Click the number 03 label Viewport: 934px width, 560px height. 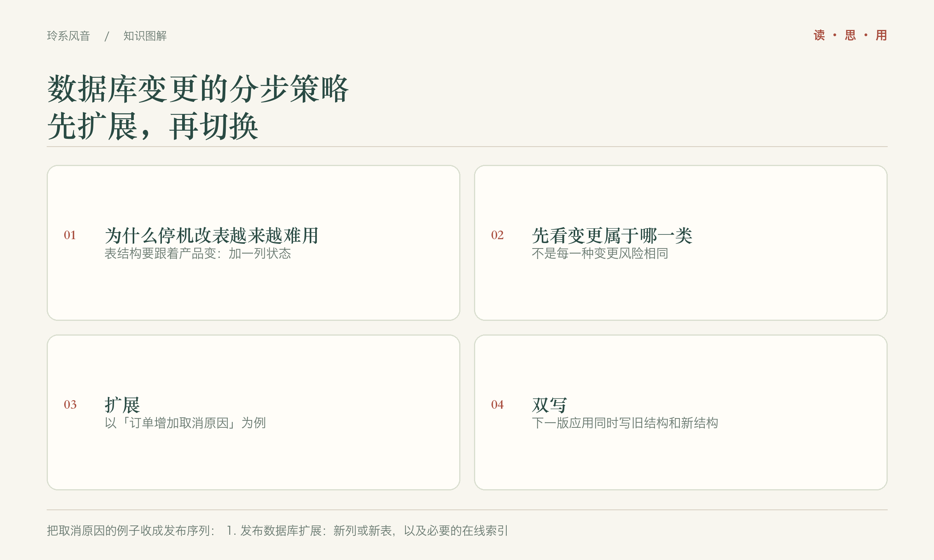click(x=70, y=404)
